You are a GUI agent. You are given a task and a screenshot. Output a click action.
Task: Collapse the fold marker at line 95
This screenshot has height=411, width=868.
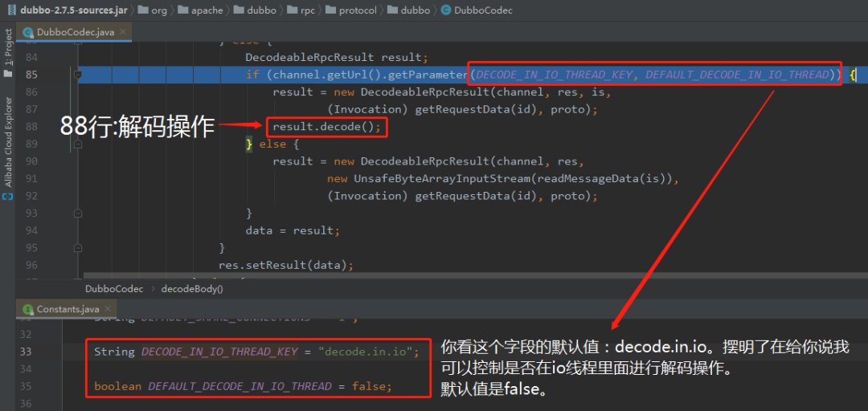coord(78,247)
